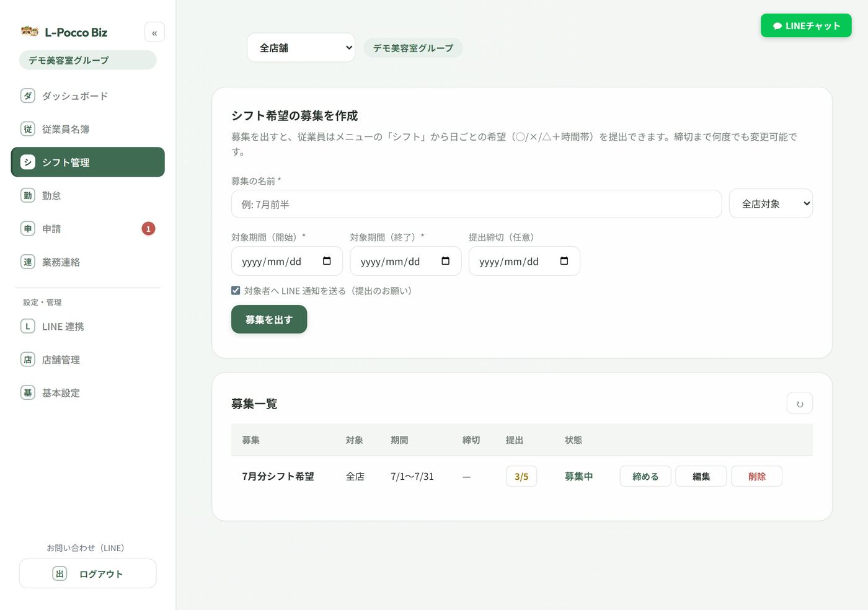Open calendar picker for 対象期間（終了）
Screen dimensions: 868x610
pos(445,261)
